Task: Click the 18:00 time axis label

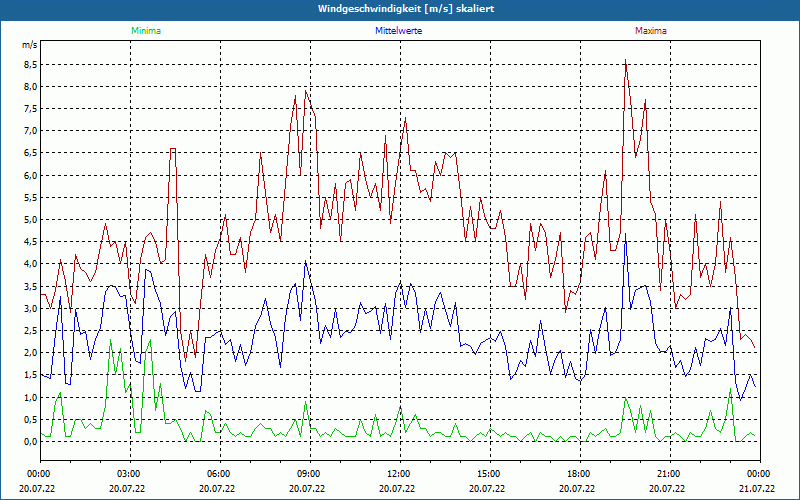Action: (x=580, y=474)
